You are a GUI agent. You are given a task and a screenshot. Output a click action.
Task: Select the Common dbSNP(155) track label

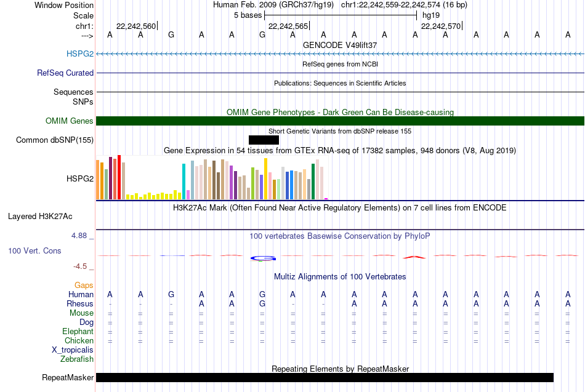(55, 140)
